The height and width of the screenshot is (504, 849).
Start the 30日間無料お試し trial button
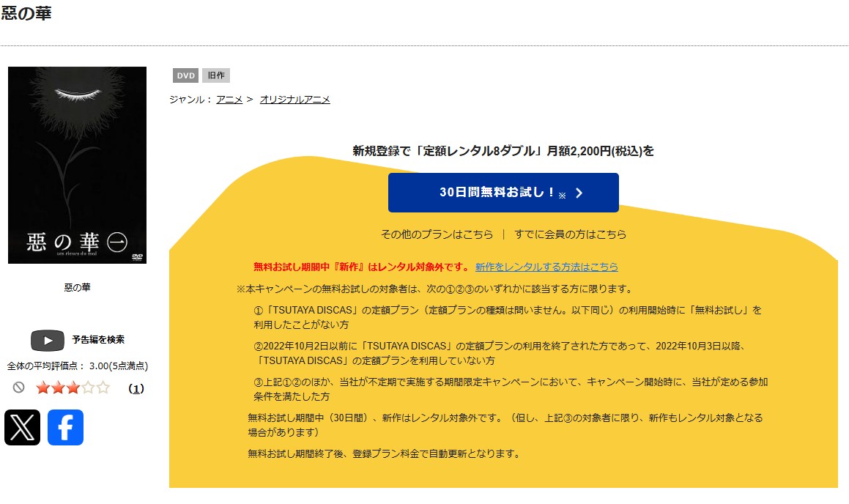tap(503, 193)
